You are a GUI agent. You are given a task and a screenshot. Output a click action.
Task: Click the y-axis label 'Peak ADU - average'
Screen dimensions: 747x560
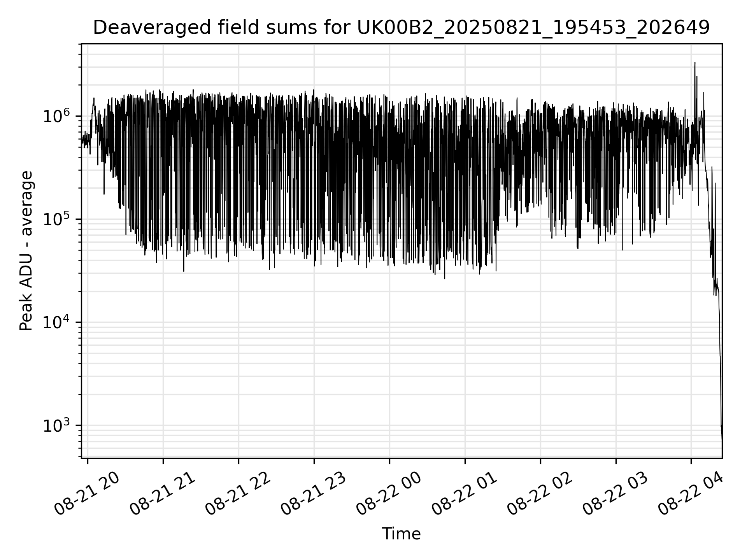tap(26, 251)
